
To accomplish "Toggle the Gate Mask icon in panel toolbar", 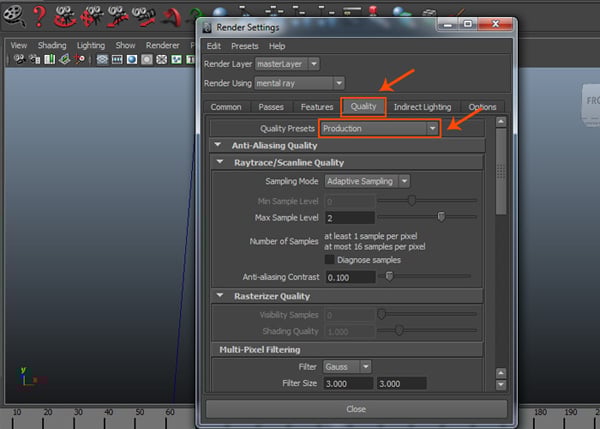I will click(147, 59).
